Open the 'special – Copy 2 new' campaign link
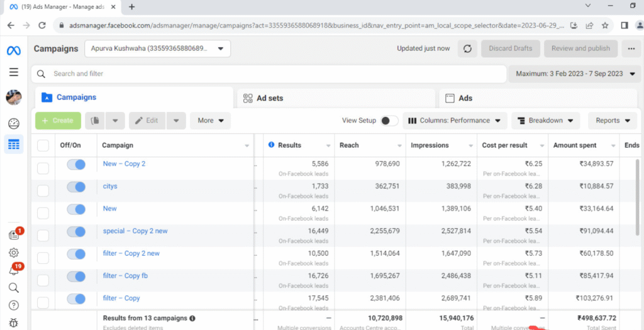 135,231
